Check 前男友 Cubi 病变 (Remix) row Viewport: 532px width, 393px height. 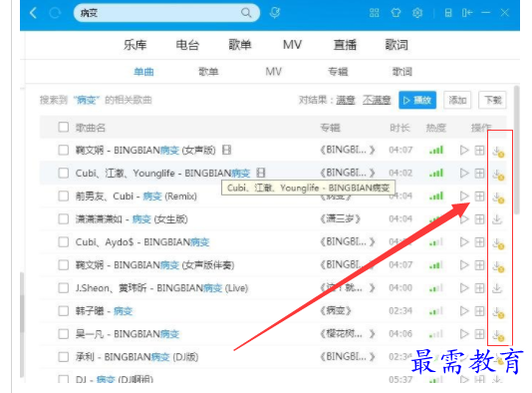point(63,196)
